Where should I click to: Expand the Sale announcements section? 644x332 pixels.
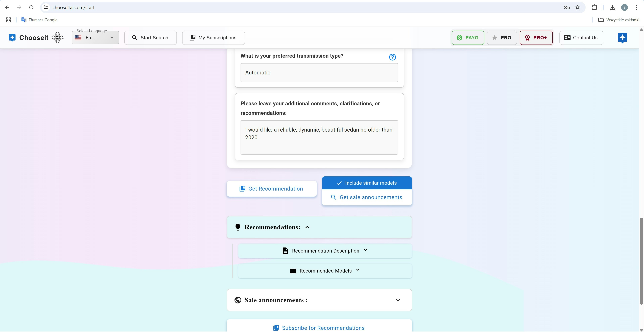tap(398, 300)
